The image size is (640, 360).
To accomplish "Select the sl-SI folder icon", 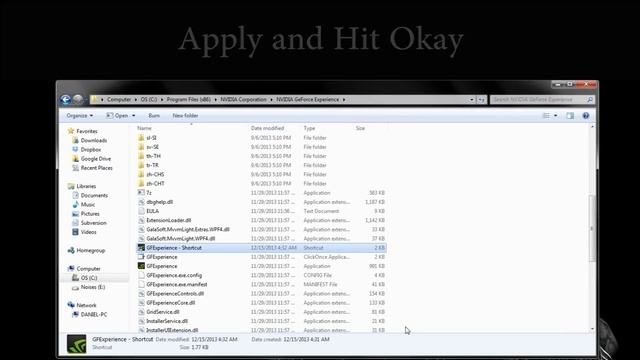I will [141, 138].
